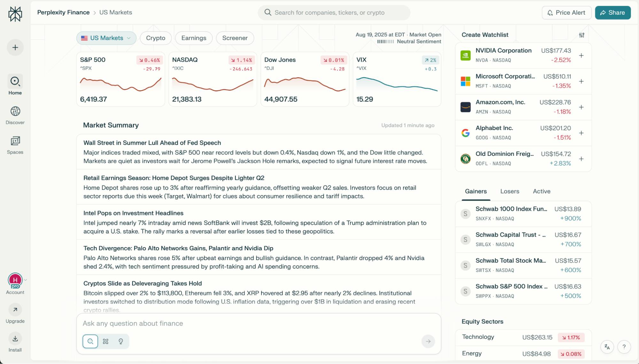Screen dimensions: 639x364
Task: Open the Spaces icon in sidebar
Action: pos(15,141)
